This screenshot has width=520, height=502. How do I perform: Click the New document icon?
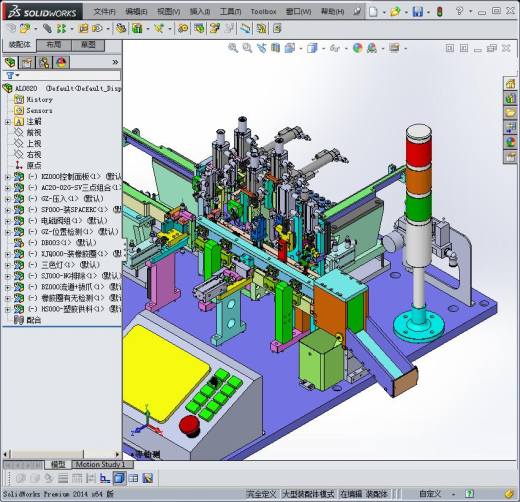373,12
